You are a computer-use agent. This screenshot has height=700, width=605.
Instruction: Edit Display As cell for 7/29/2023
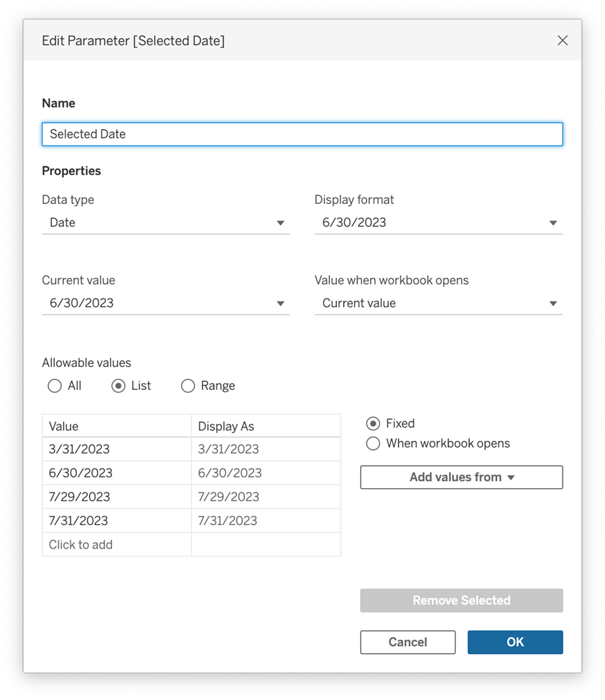point(267,497)
